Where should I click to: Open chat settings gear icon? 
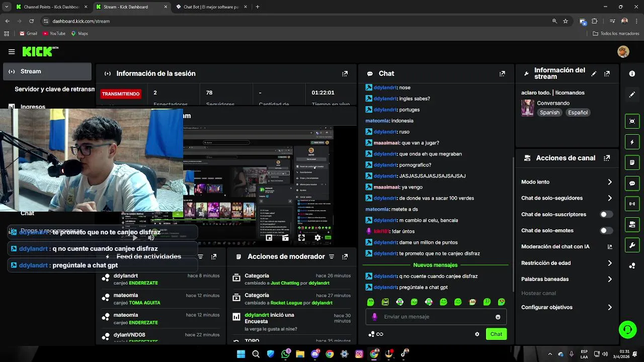pyautogui.click(x=477, y=334)
